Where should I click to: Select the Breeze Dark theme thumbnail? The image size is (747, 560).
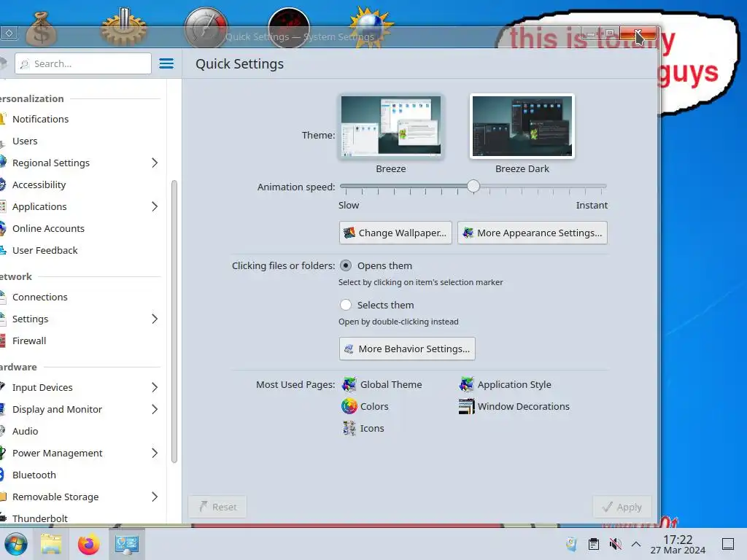pos(522,126)
